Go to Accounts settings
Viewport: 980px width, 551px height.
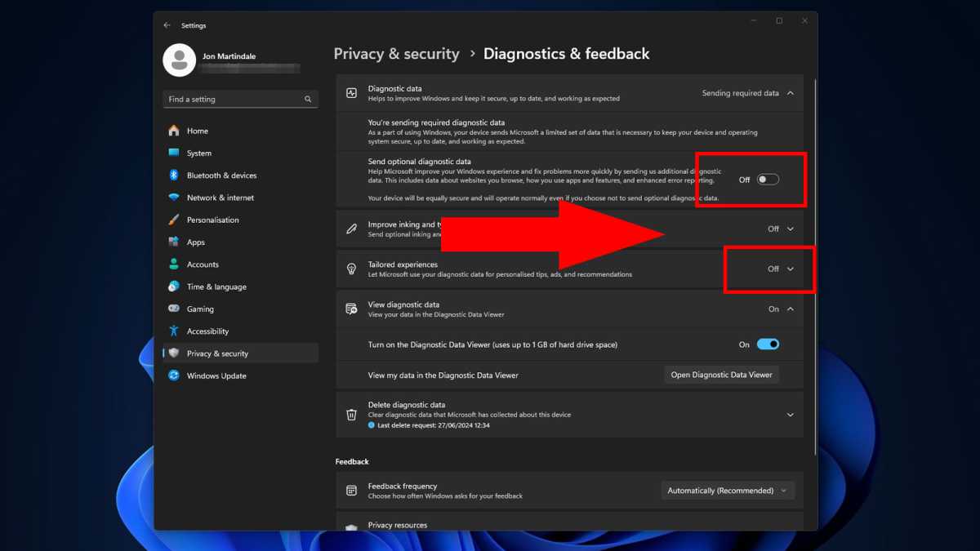(x=241, y=264)
